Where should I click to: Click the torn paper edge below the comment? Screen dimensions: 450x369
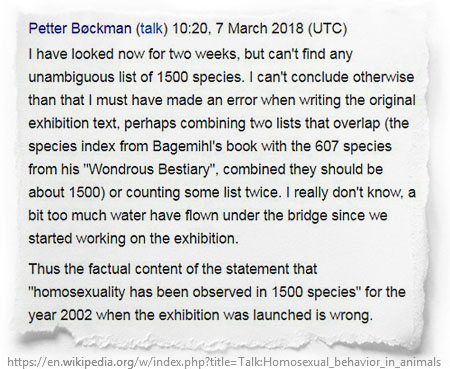point(220,338)
